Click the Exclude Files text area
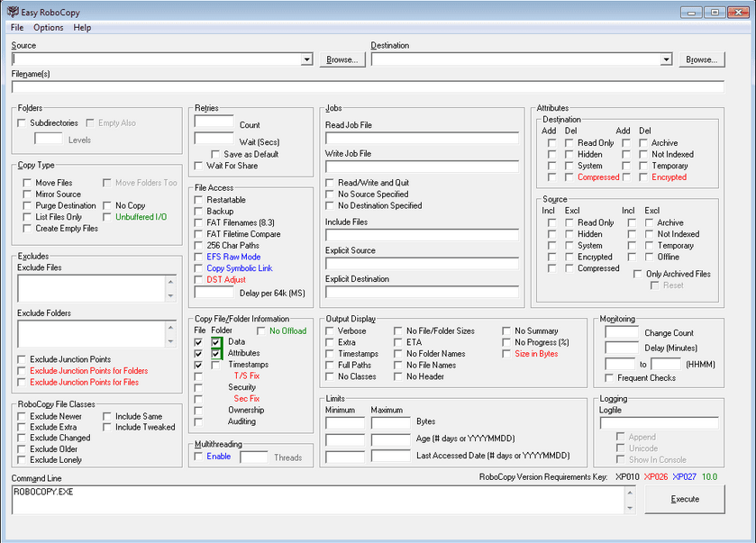 [92, 288]
